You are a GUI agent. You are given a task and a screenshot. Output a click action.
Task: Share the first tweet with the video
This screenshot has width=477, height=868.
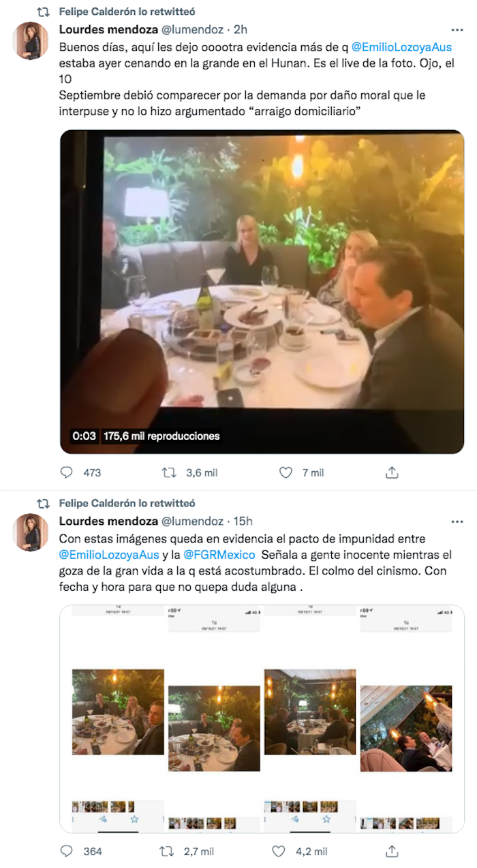click(392, 472)
